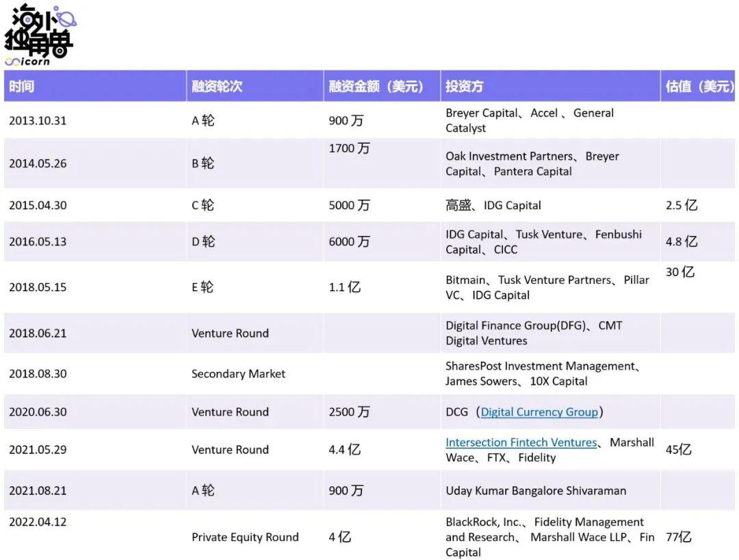Select the 2500万 funding amount cell
This screenshot has height=560, width=739.
(349, 412)
